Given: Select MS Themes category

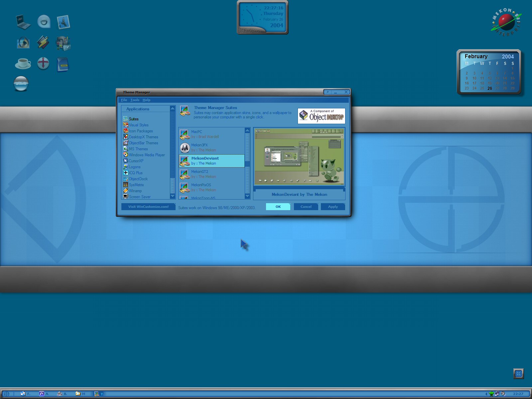Looking at the screenshot, I should pyautogui.click(x=138, y=149).
